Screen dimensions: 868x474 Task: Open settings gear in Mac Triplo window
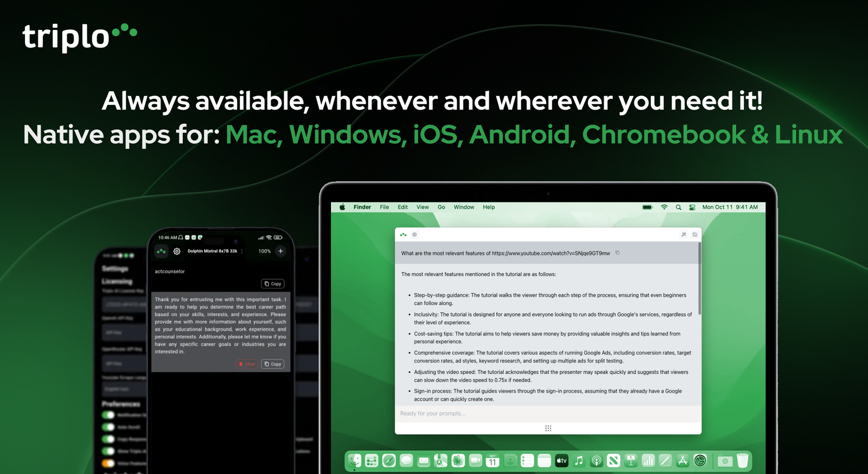click(414, 235)
